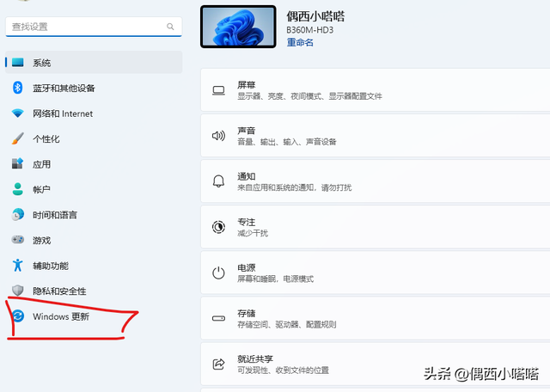Click the 应用 apps icon
The width and height of the screenshot is (550, 392).
(17, 163)
